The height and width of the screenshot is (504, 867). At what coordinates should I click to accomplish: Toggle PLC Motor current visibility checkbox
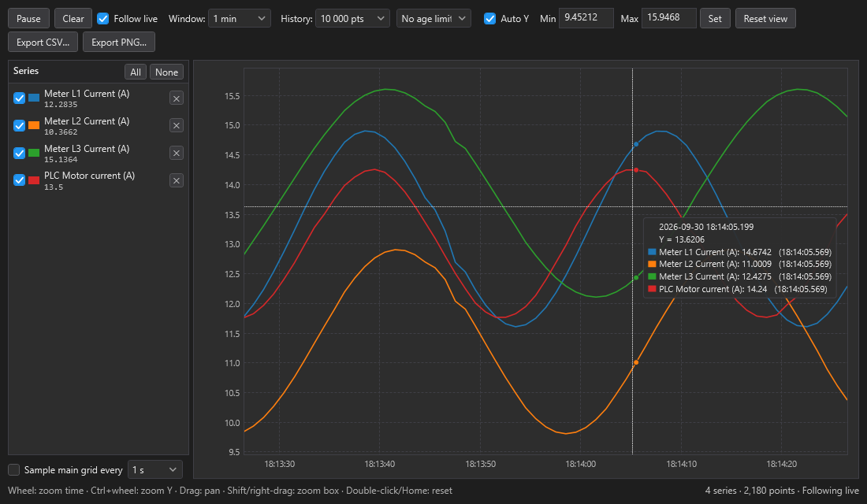20,180
